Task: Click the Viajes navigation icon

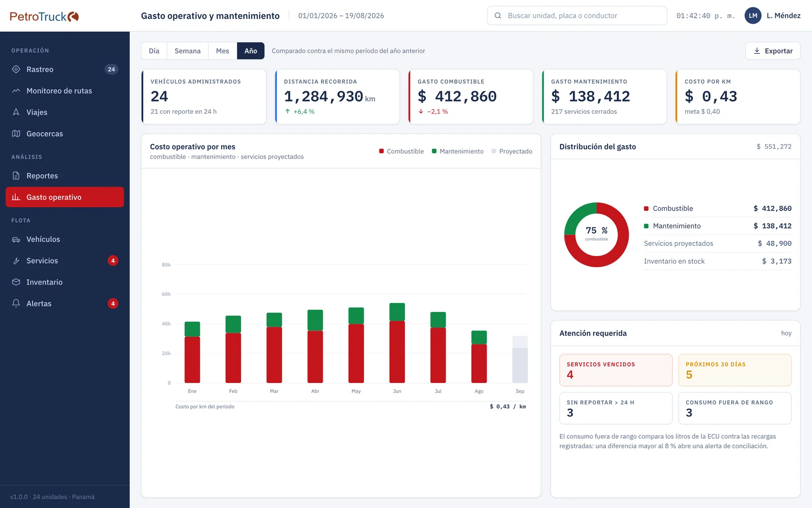Action: (16, 112)
